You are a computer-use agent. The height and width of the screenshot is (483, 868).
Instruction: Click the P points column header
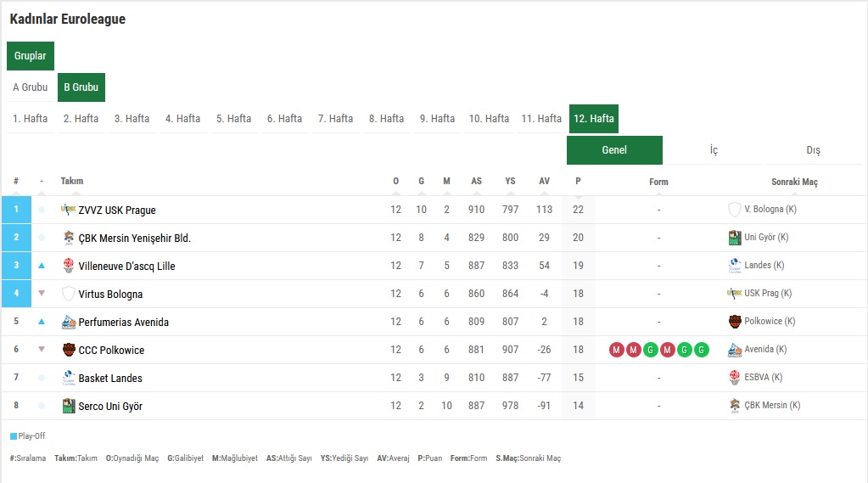(x=579, y=181)
